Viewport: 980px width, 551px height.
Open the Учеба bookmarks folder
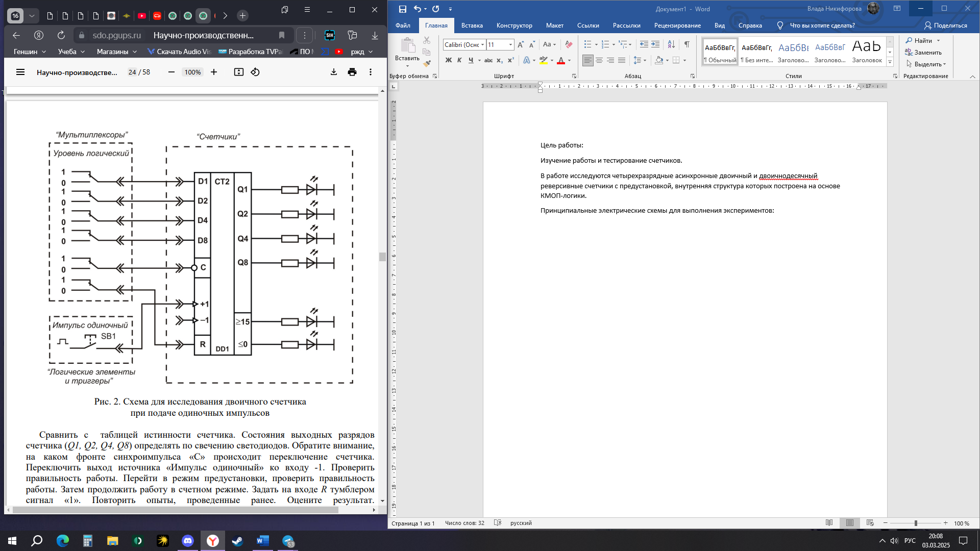click(73, 52)
